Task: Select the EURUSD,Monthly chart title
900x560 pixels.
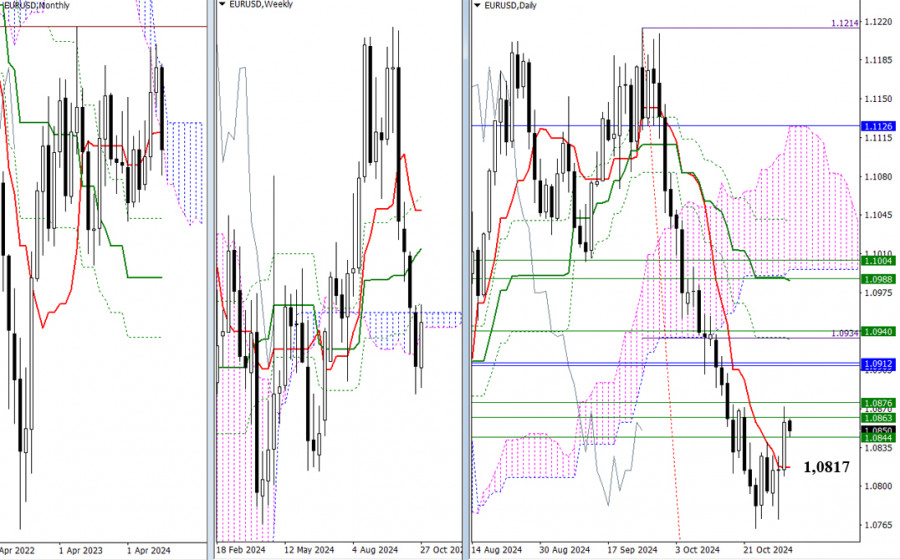Action: click(x=35, y=5)
